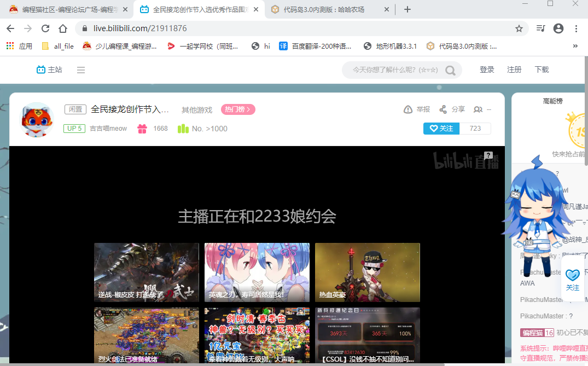Screen dimensions: 588x366
Task: Go back to the previous page
Action: pos(10,28)
